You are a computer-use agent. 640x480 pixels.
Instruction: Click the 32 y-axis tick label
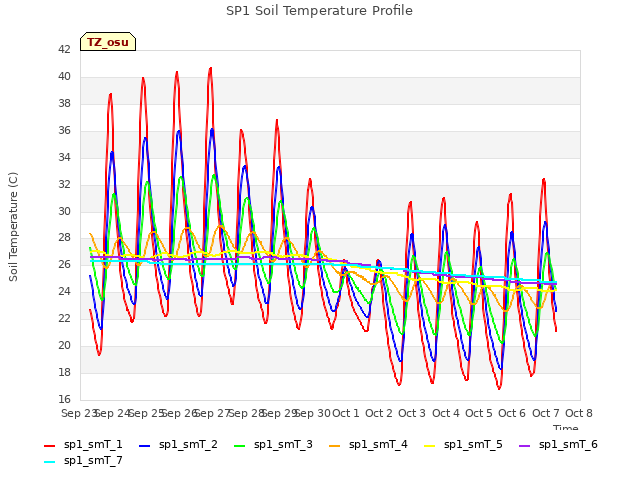click(64, 184)
